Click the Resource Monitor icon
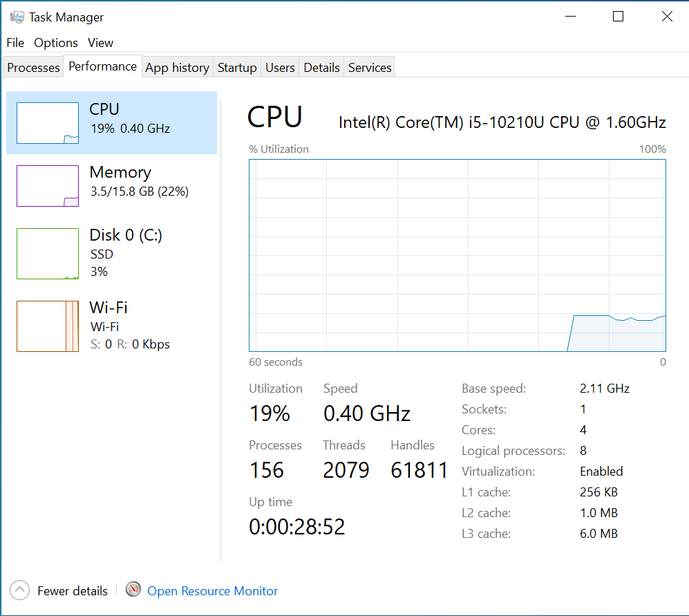The width and height of the screenshot is (689, 616). click(x=133, y=590)
